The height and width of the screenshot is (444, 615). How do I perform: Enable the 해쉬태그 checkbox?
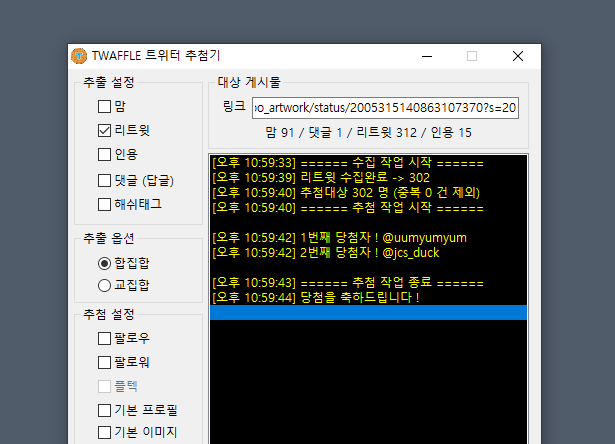[104, 204]
